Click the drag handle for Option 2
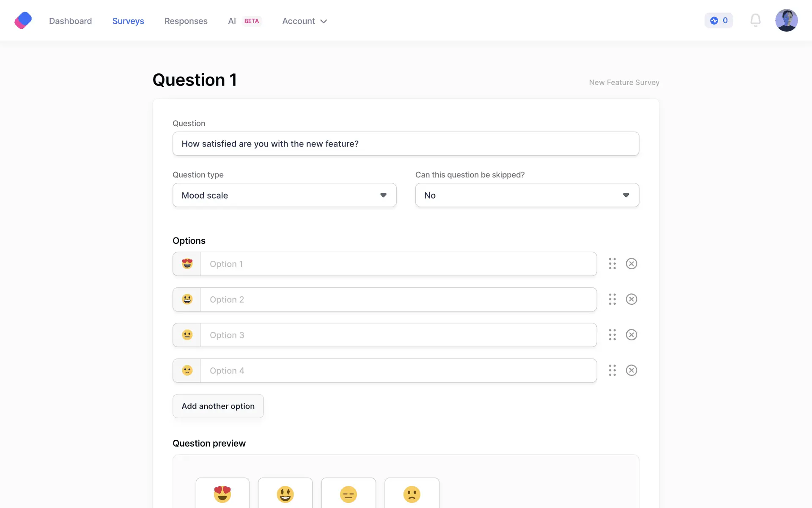This screenshot has width=812, height=508. click(612, 299)
